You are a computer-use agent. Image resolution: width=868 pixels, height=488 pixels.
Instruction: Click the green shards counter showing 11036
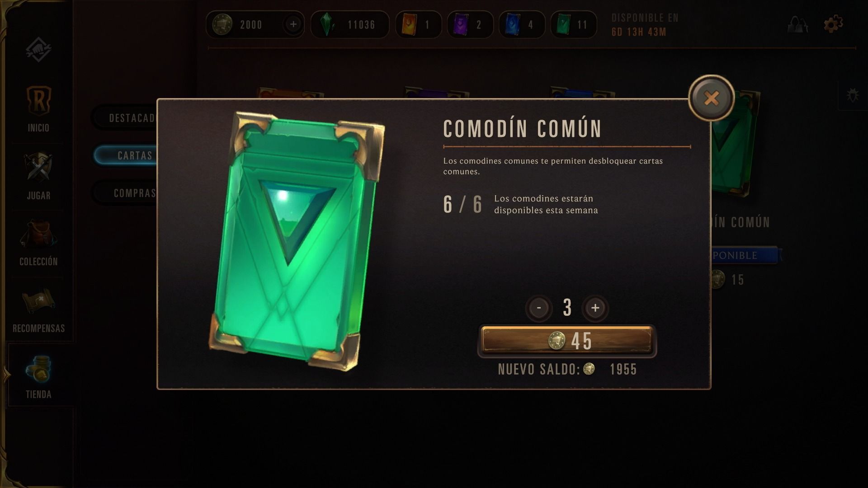point(350,24)
